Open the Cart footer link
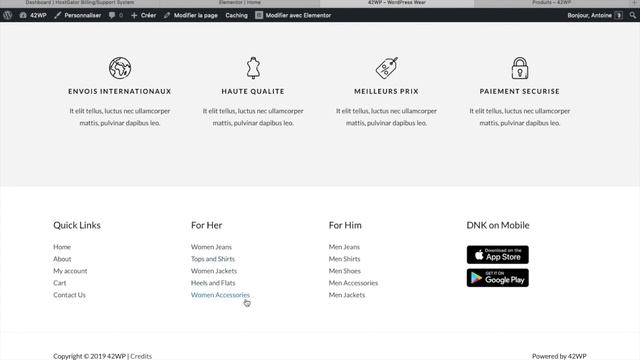 (60, 283)
